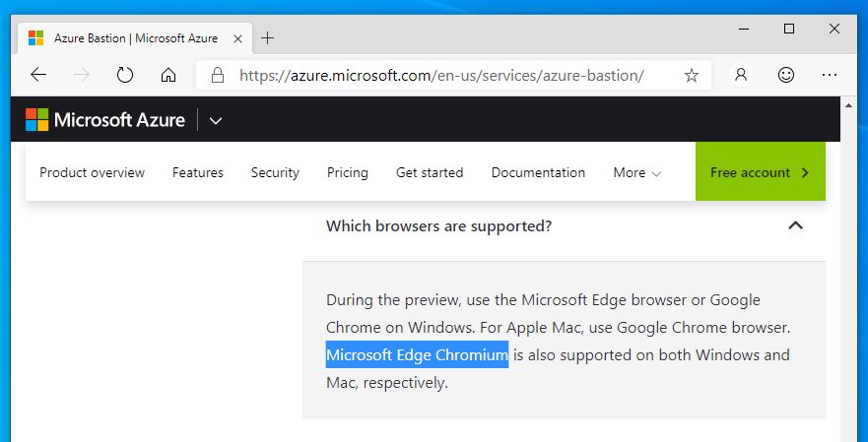868x442 pixels.
Task: Close the Azure Bastion tab
Action: (x=237, y=38)
